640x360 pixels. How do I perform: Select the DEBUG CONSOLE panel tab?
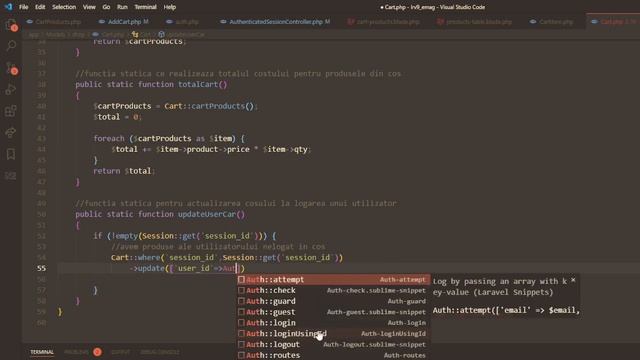click(160, 352)
